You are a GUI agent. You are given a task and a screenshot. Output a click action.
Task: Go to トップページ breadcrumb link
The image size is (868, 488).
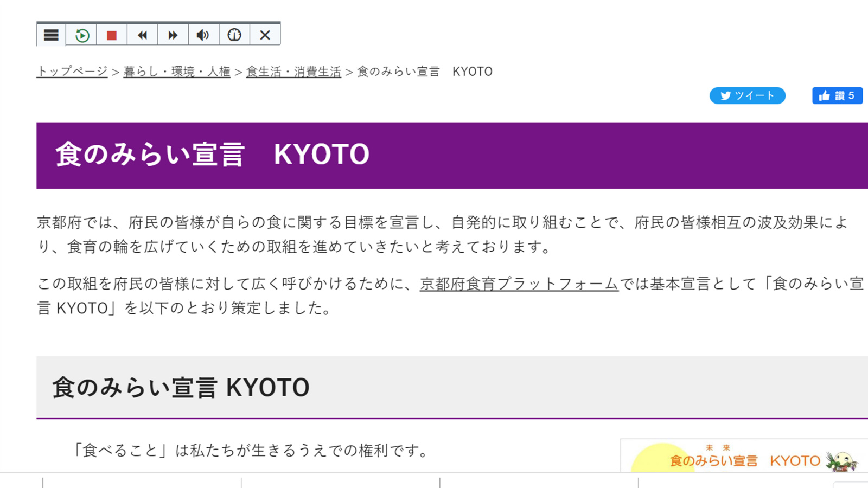(72, 72)
